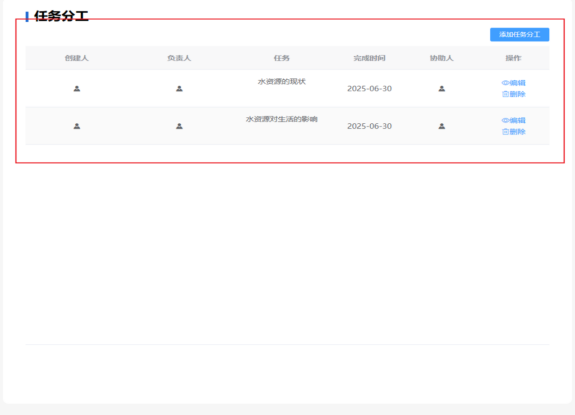Click responsible person icon in first row

click(179, 89)
